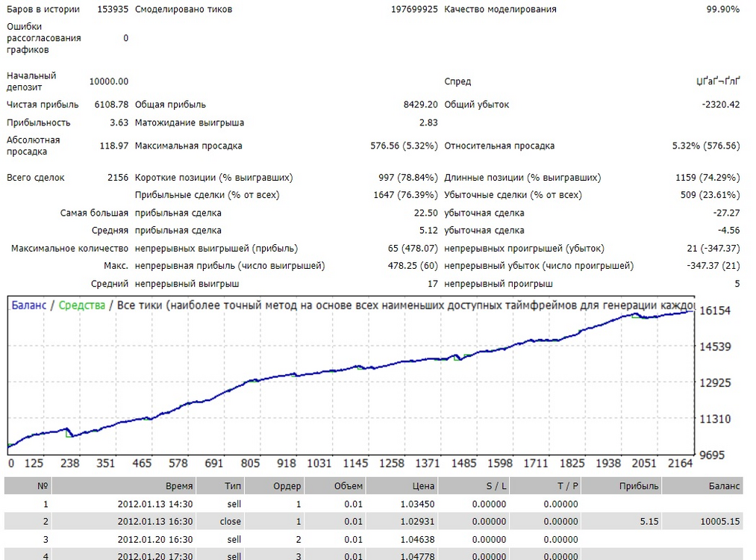Image resolution: width=756 pixels, height=560 pixels.
Task: Click the "close" type cell in row 2
Action: (x=231, y=521)
